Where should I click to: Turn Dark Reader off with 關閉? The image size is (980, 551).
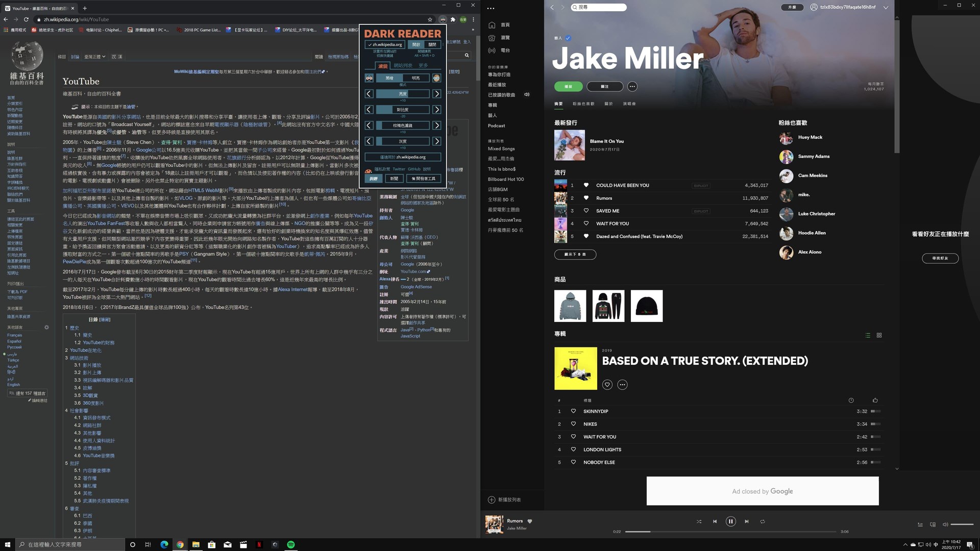coord(432,44)
